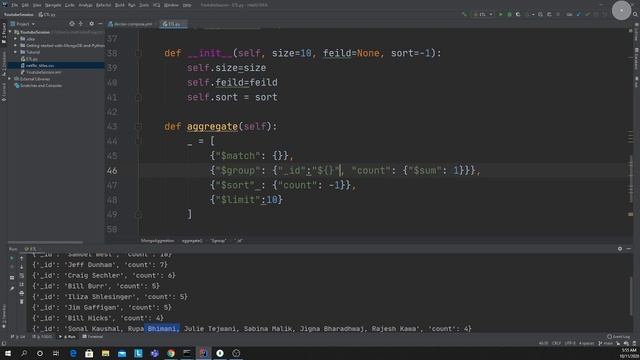Expand the .idea folder

coord(16,39)
